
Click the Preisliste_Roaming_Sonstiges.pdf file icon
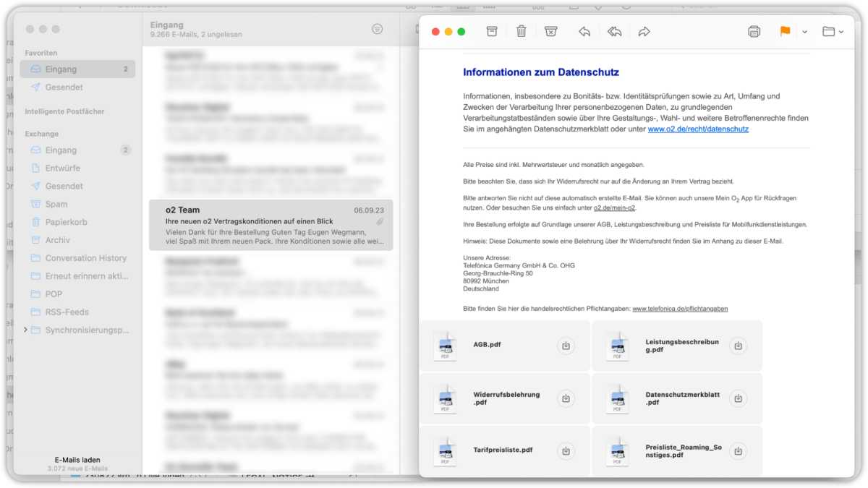point(618,451)
